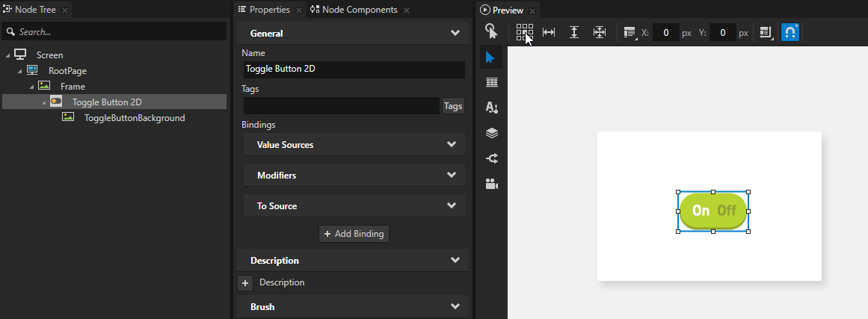Select the blue arrow Node tool
This screenshot has width=868, height=319.
pos(491,58)
